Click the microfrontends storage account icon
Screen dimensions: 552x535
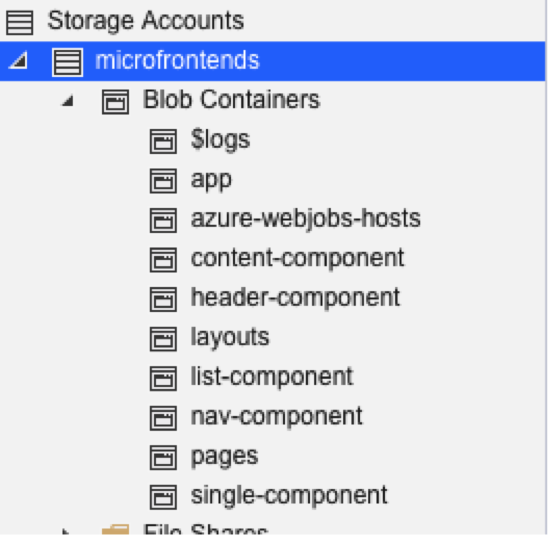coord(68,62)
